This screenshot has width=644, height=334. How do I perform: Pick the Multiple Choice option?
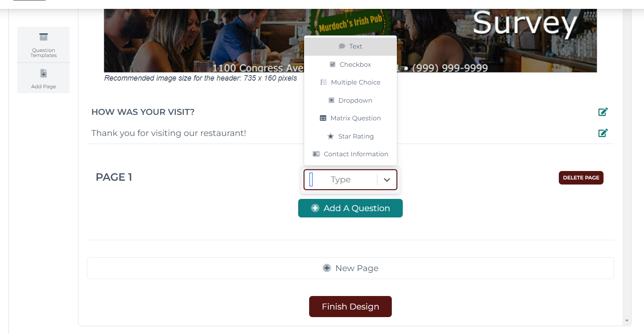(350, 82)
